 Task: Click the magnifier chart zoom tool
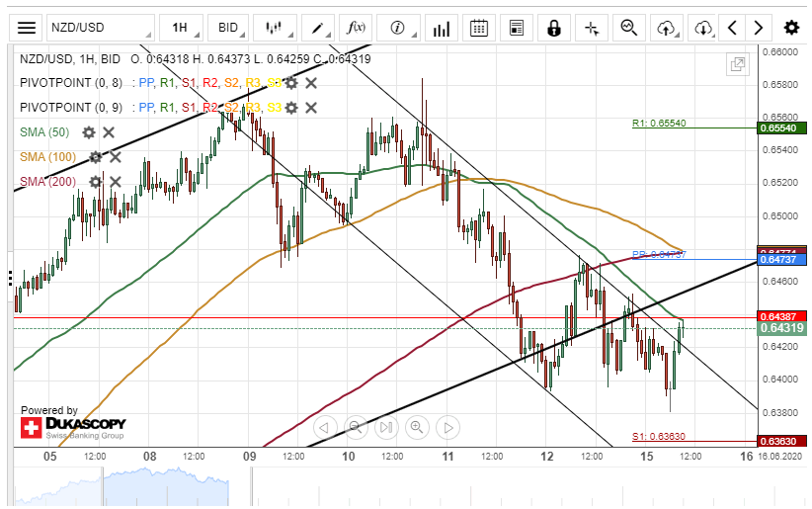tap(629, 28)
